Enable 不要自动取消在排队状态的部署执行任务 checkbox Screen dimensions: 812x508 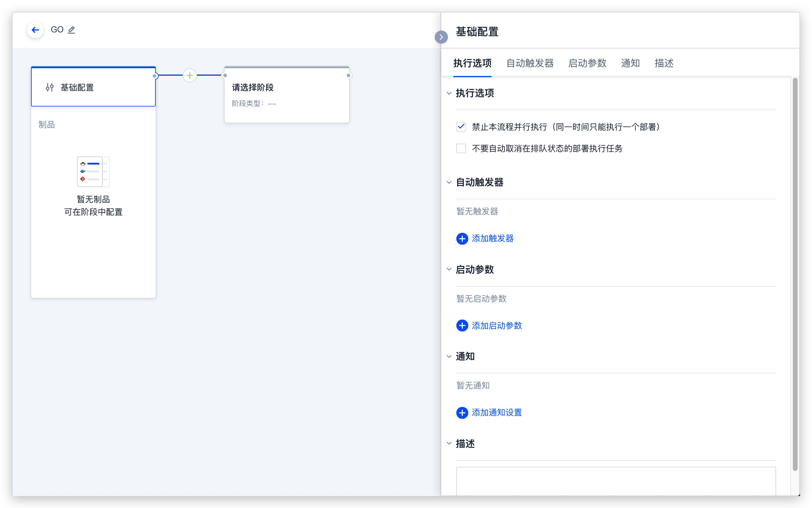click(x=461, y=148)
